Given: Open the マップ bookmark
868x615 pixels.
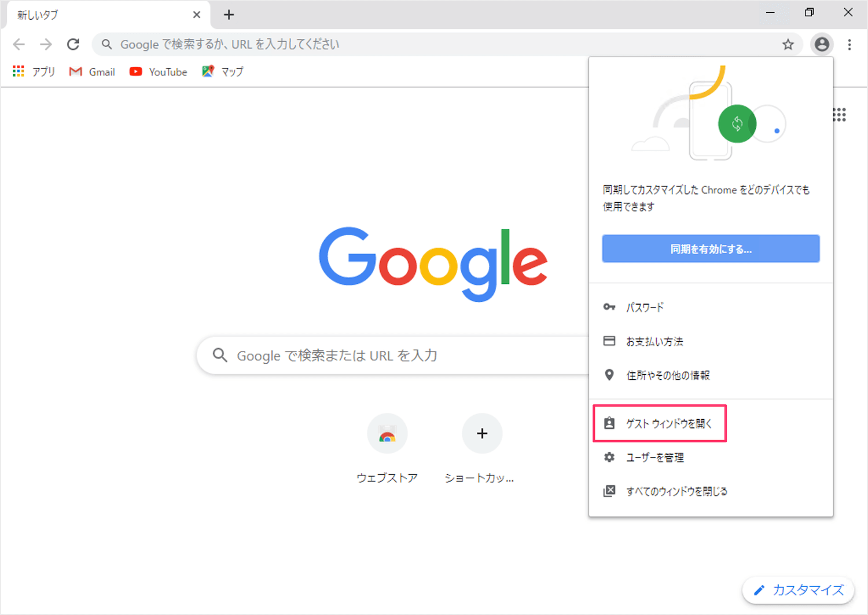Looking at the screenshot, I should [x=223, y=72].
